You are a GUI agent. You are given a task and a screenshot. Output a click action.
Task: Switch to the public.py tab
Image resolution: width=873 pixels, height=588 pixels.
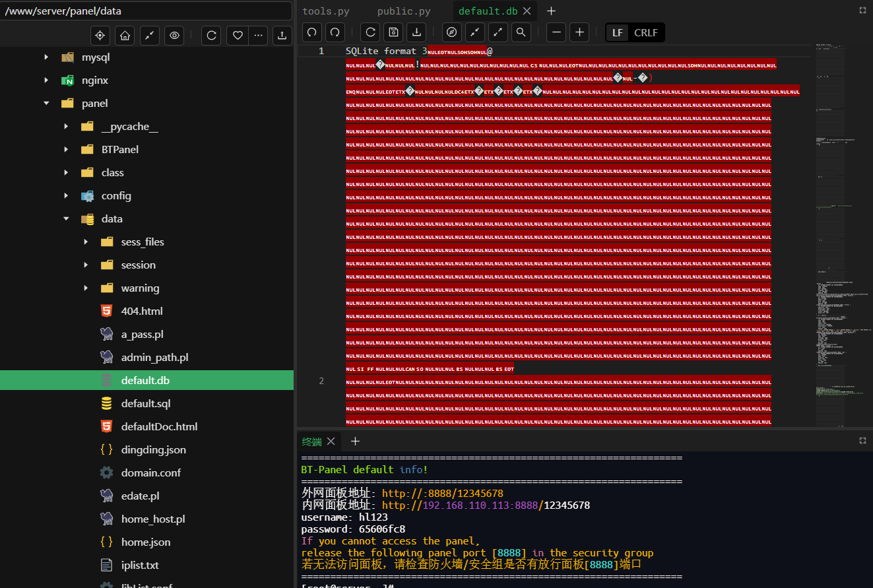(404, 11)
